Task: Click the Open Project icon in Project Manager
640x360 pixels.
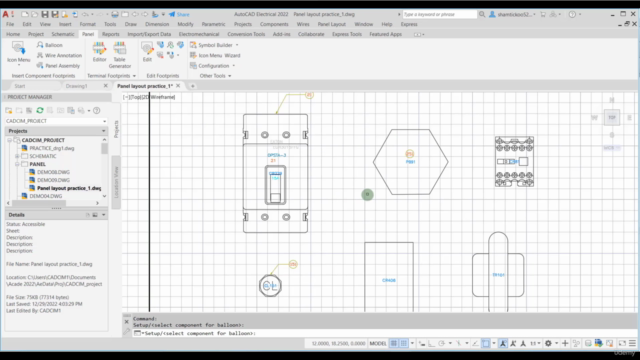Action: [x=9, y=110]
